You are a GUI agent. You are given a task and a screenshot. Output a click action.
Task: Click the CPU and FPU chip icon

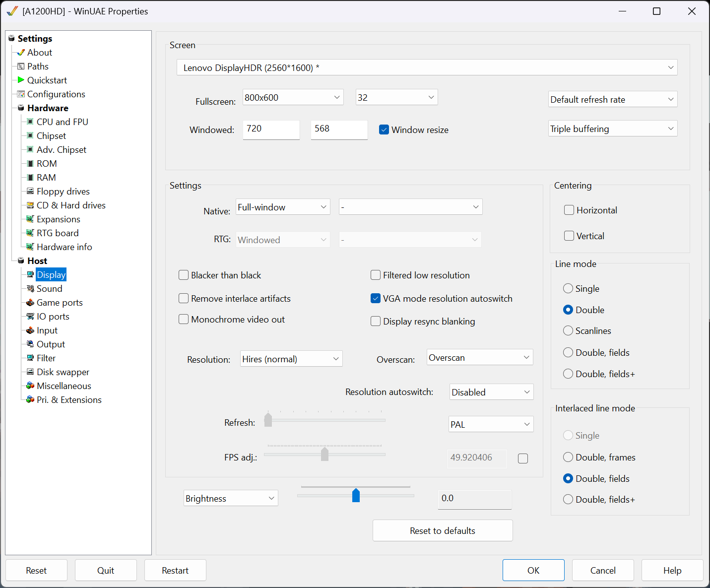[x=30, y=122]
